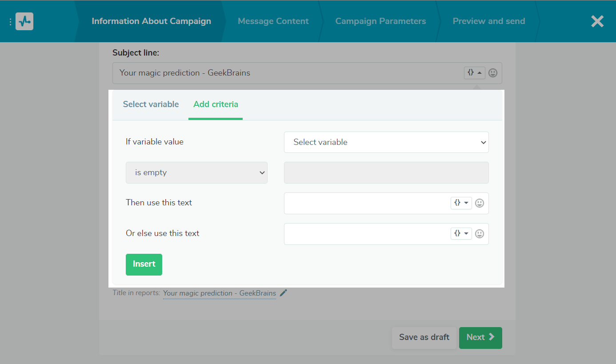The width and height of the screenshot is (616, 364).
Task: Open emoji picker in Subject line field
Action: point(493,73)
